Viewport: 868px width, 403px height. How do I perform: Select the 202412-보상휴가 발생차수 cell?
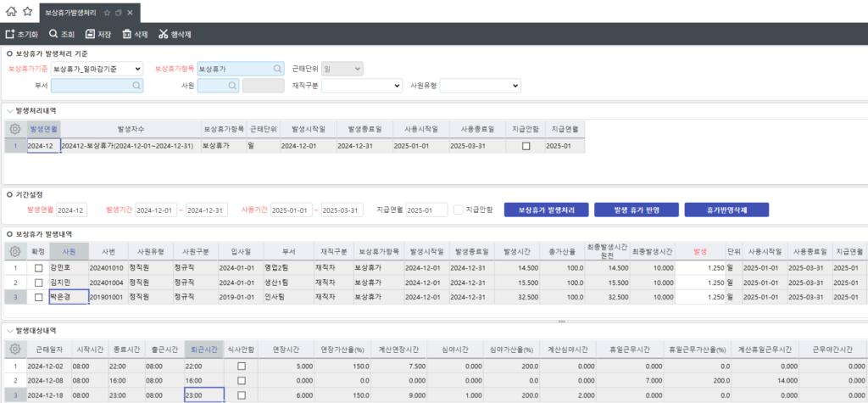click(131, 146)
